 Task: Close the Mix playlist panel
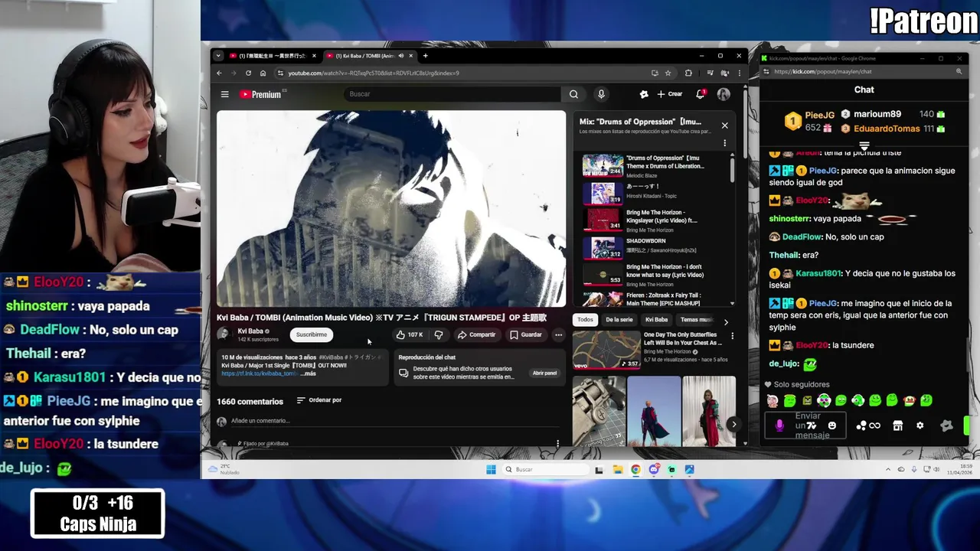click(x=724, y=126)
